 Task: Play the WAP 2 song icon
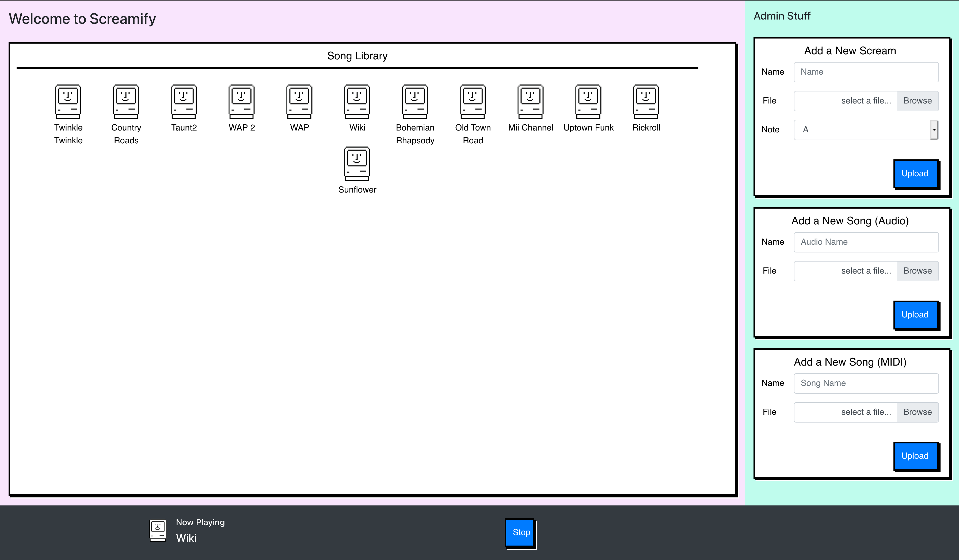point(242,102)
